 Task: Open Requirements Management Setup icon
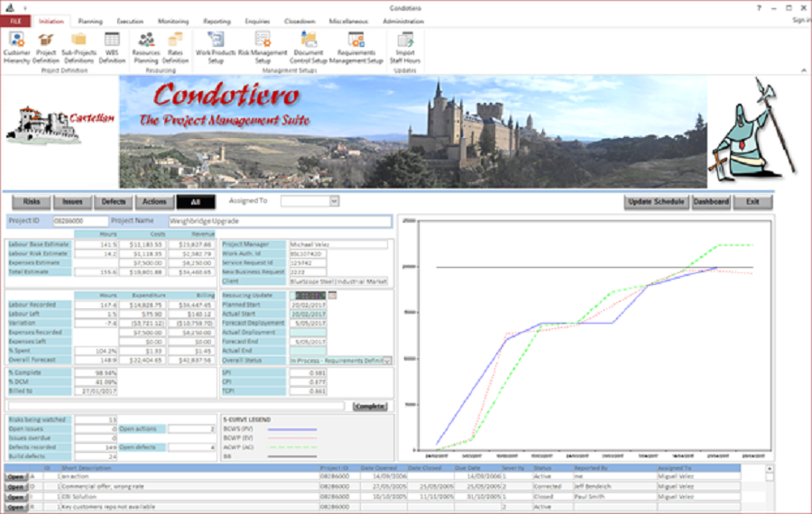pos(356,48)
